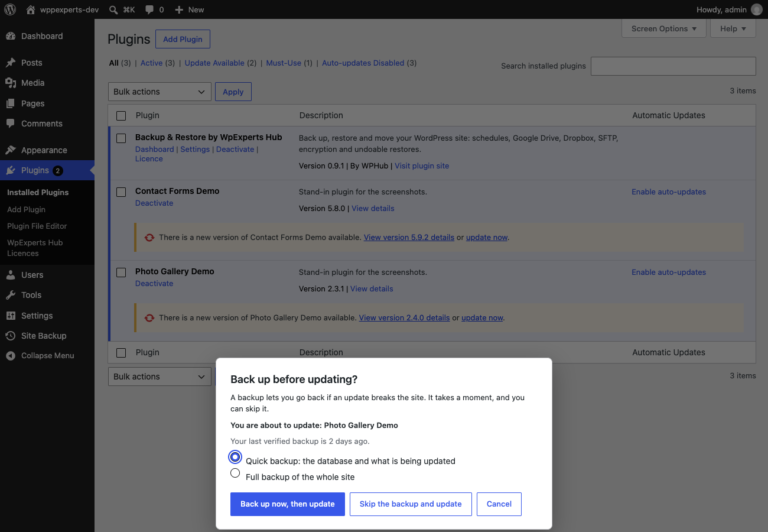Click the Add Plugin button beside heading
The width and height of the screenshot is (768, 532).
pos(183,39)
